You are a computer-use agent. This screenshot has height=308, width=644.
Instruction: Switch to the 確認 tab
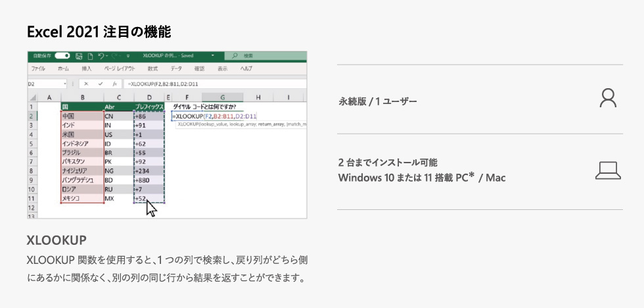pyautogui.click(x=199, y=68)
